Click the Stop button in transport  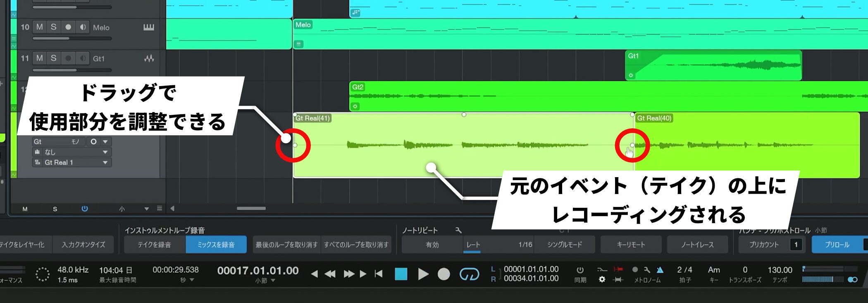[401, 274]
